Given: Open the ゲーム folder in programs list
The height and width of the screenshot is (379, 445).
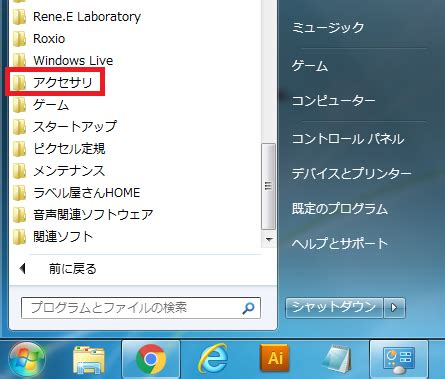Looking at the screenshot, I should (x=51, y=104).
